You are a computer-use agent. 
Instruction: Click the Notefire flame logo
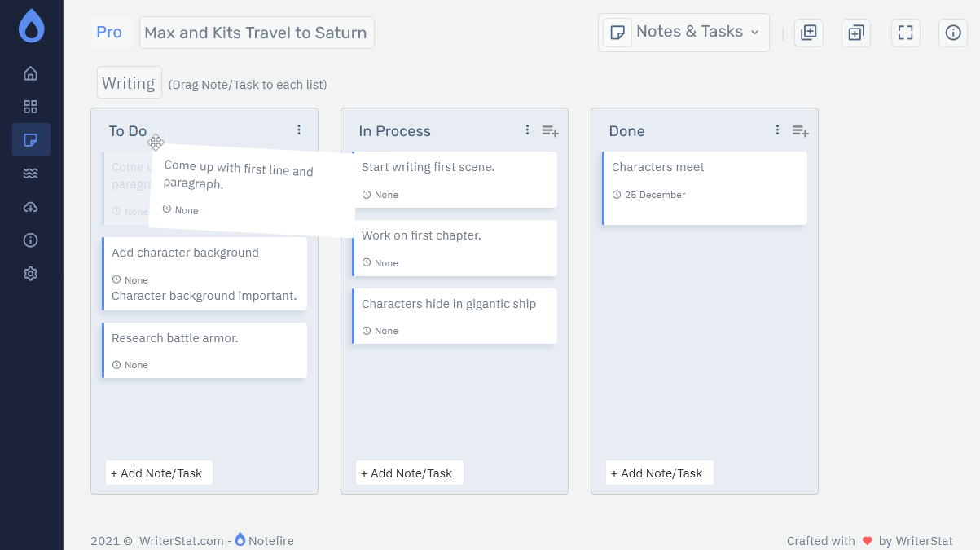tap(30, 25)
